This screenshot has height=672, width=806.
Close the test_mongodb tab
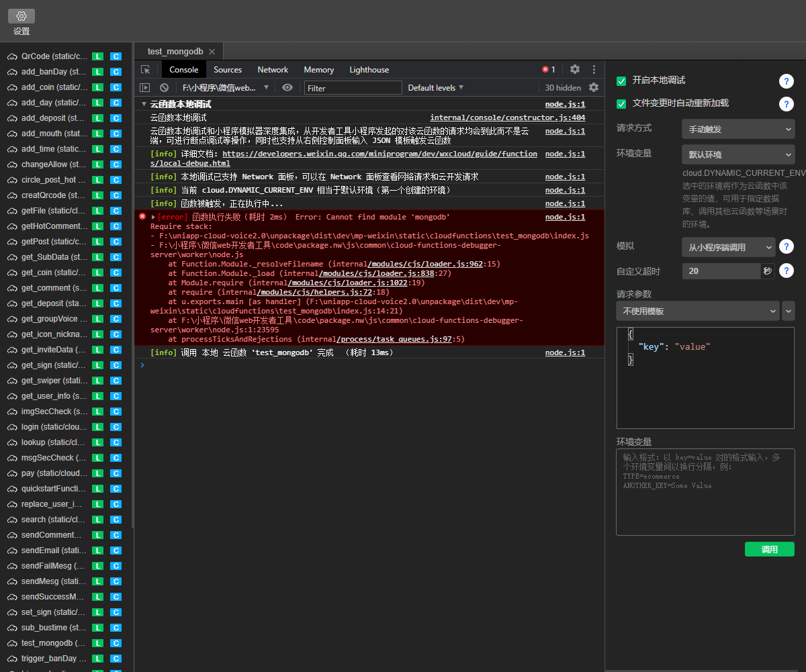212,52
